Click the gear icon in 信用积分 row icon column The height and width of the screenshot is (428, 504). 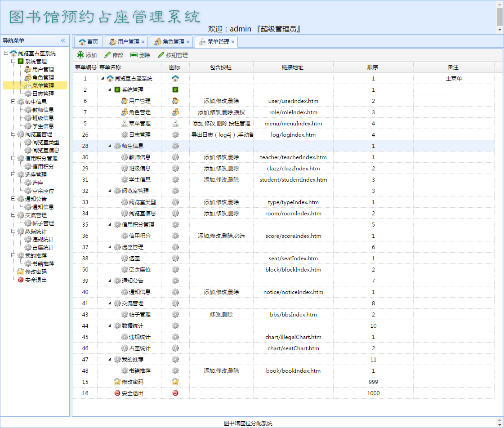click(175, 236)
